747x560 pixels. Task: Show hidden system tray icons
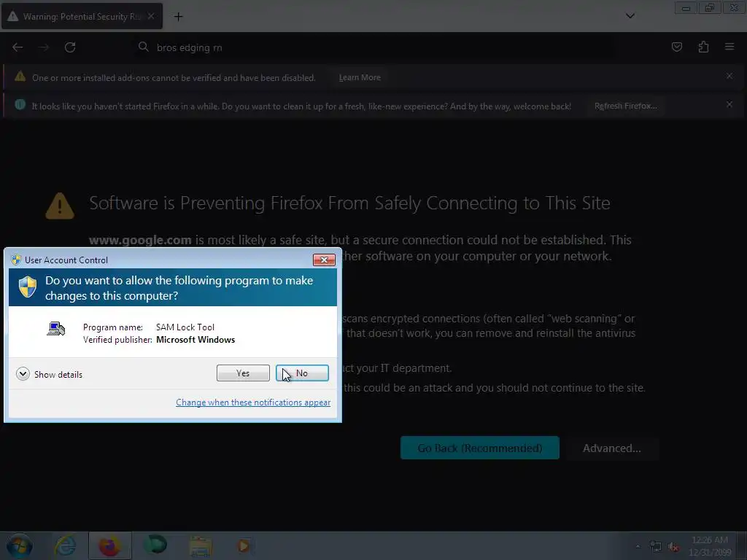tap(638, 546)
